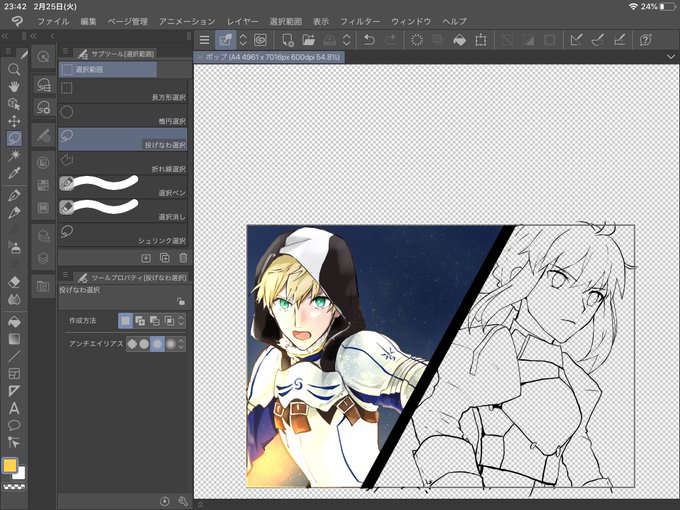680x510 pixels.
Task: Open the 編集 menu
Action: pos(88,21)
